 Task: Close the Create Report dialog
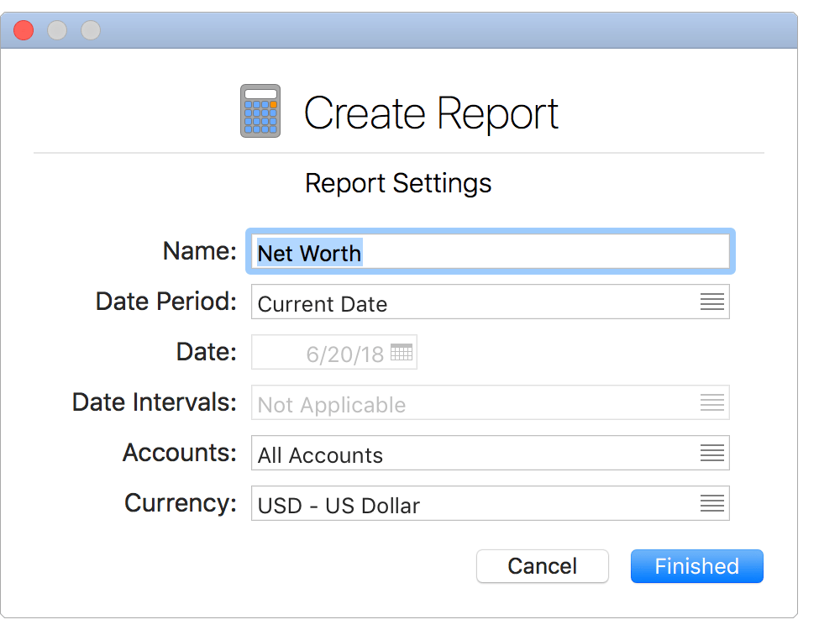pos(24,30)
